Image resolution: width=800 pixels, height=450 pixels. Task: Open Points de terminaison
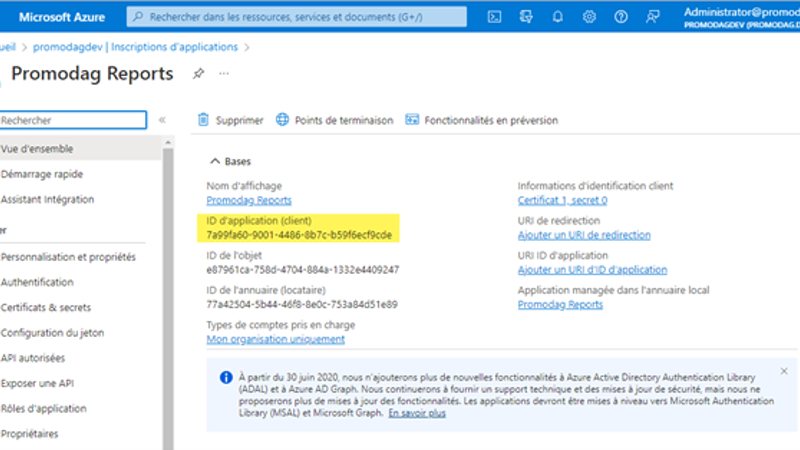(334, 120)
